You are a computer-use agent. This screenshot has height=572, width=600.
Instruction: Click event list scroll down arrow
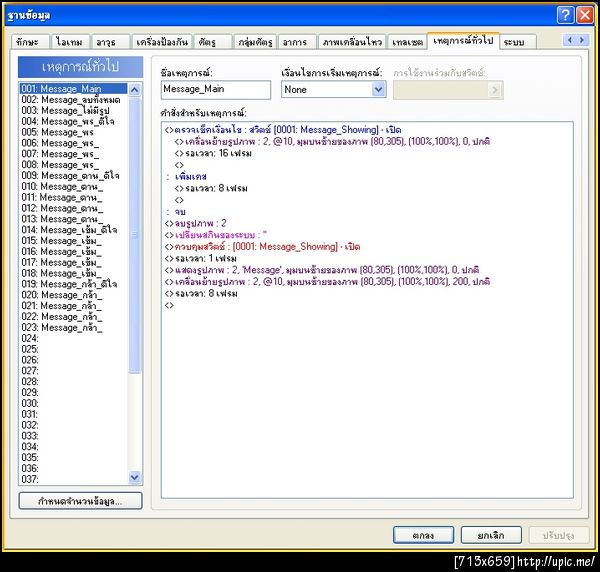(134, 477)
